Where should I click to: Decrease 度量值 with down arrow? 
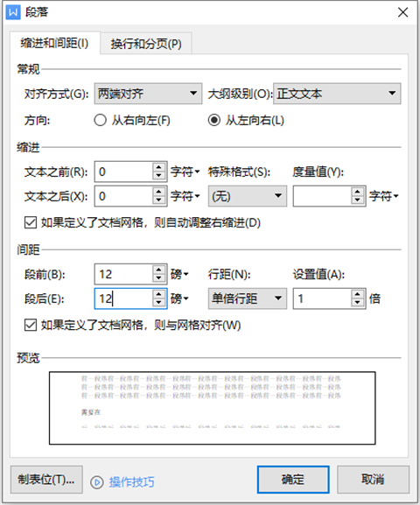coord(358,200)
